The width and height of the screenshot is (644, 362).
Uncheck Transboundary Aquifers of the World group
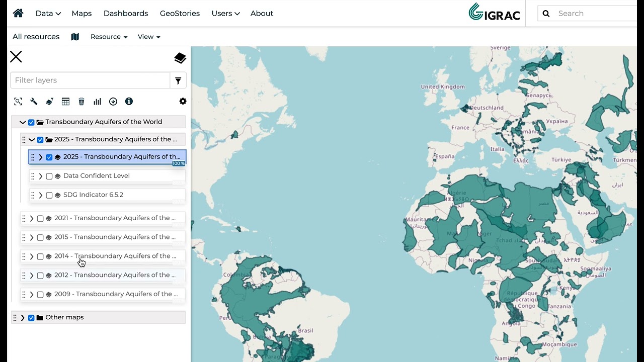(31, 122)
